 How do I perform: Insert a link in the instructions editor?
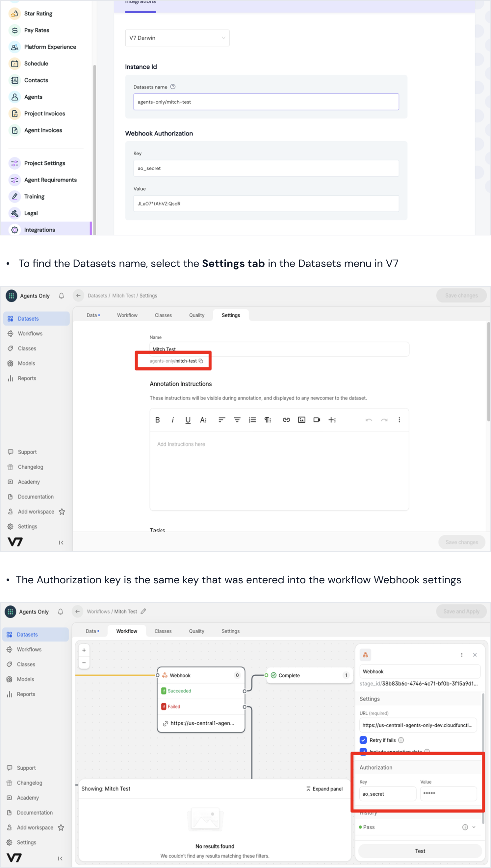click(x=286, y=420)
